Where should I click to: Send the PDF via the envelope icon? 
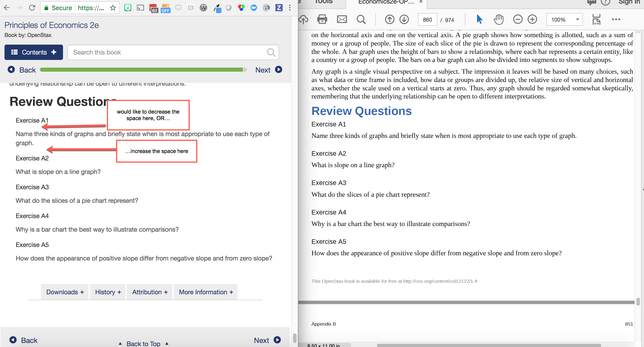click(x=342, y=19)
